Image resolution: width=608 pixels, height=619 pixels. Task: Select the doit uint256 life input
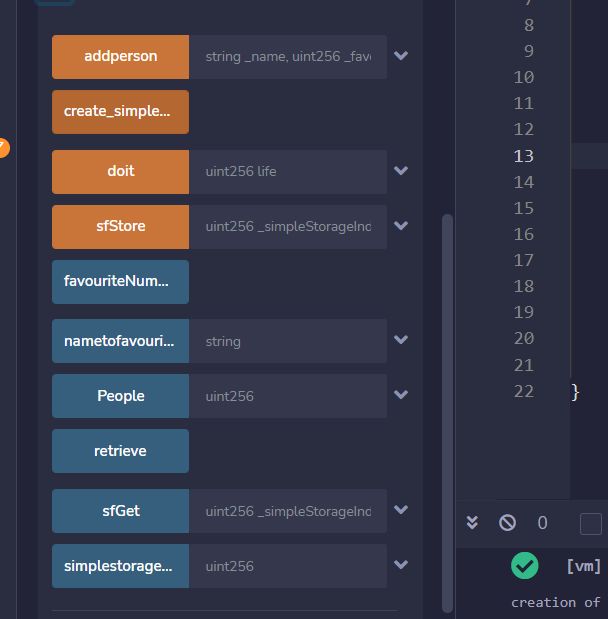point(288,172)
